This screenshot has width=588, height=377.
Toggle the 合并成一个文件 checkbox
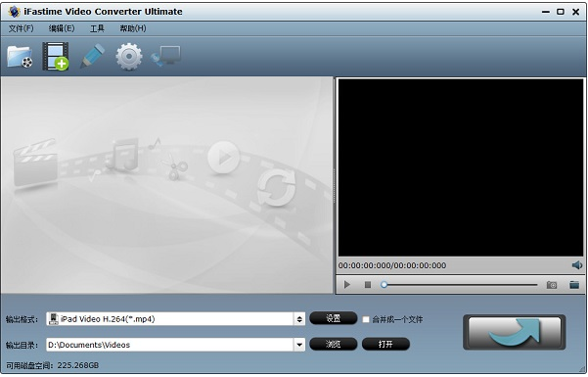(x=366, y=319)
